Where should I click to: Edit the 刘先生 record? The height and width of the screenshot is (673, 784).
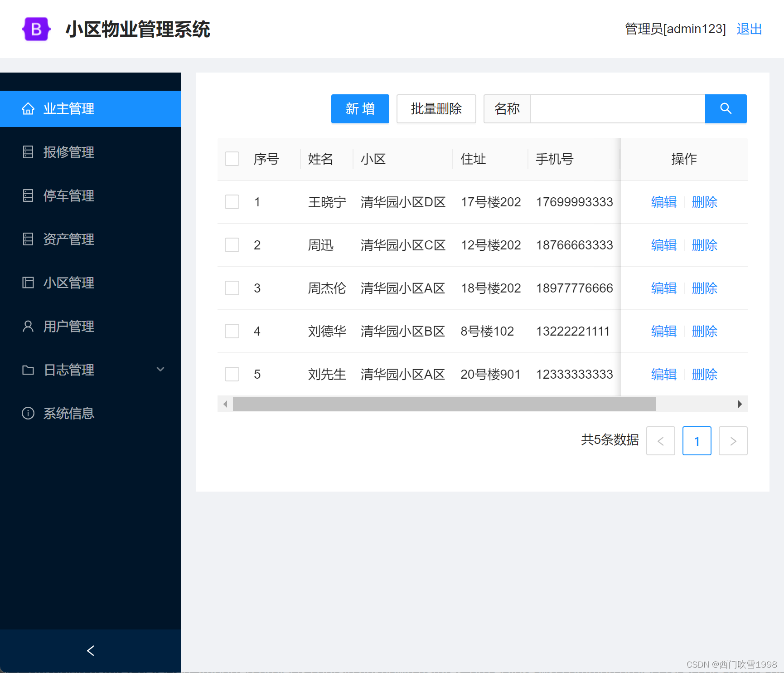(x=664, y=374)
